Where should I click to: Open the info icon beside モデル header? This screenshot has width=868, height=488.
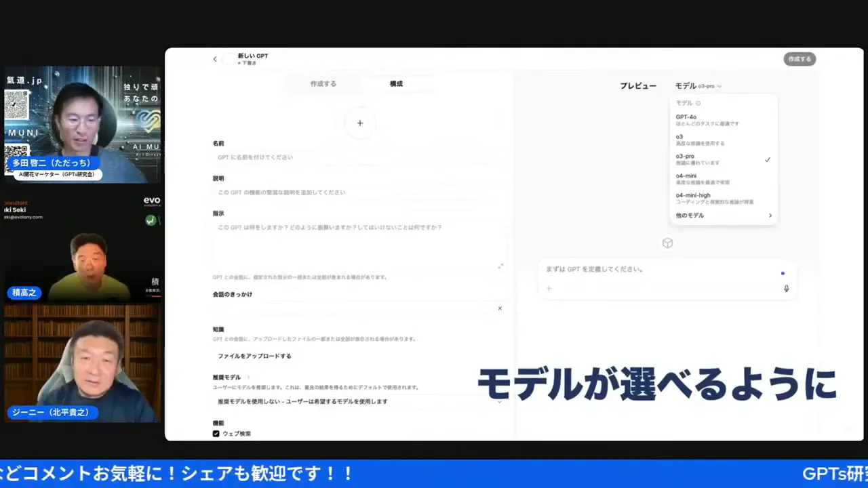pos(698,104)
